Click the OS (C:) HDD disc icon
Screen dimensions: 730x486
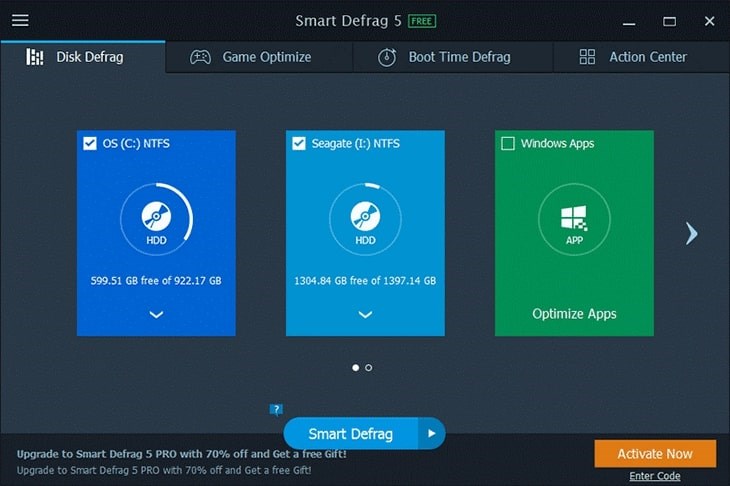coord(156,217)
